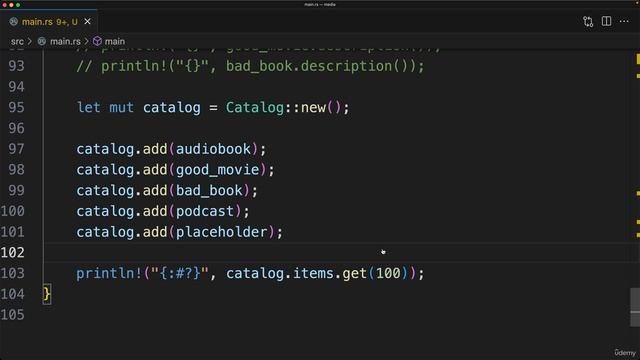
Task: Click the breadcrumb Rust file icon
Action: click(x=42, y=41)
